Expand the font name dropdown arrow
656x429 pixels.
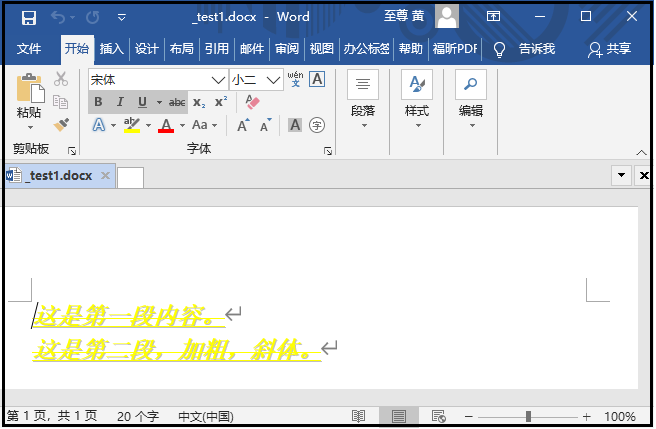(218, 80)
